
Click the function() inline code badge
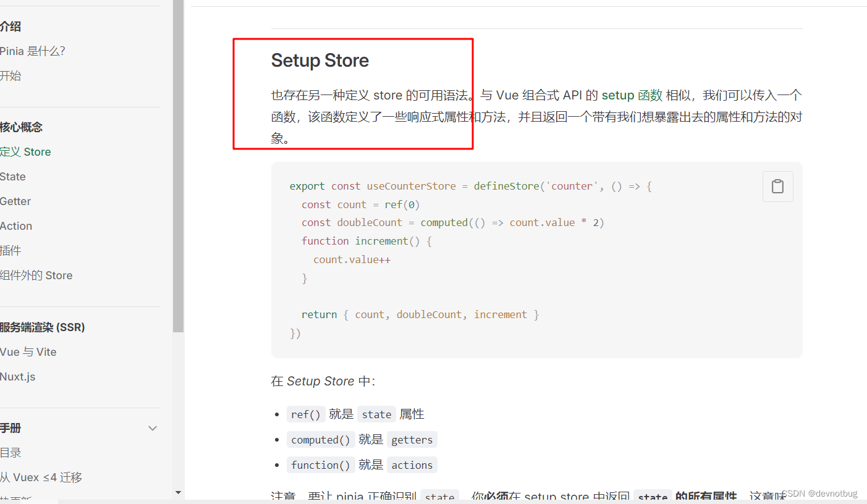pos(321,465)
